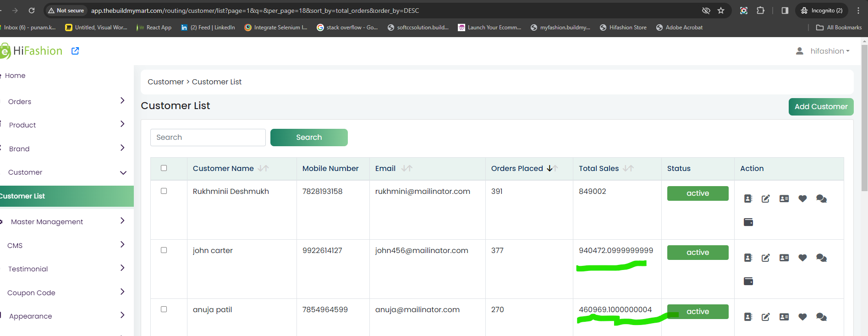Tick the select-all checkbox in table header
Image resolution: width=868 pixels, height=336 pixels.
click(164, 168)
